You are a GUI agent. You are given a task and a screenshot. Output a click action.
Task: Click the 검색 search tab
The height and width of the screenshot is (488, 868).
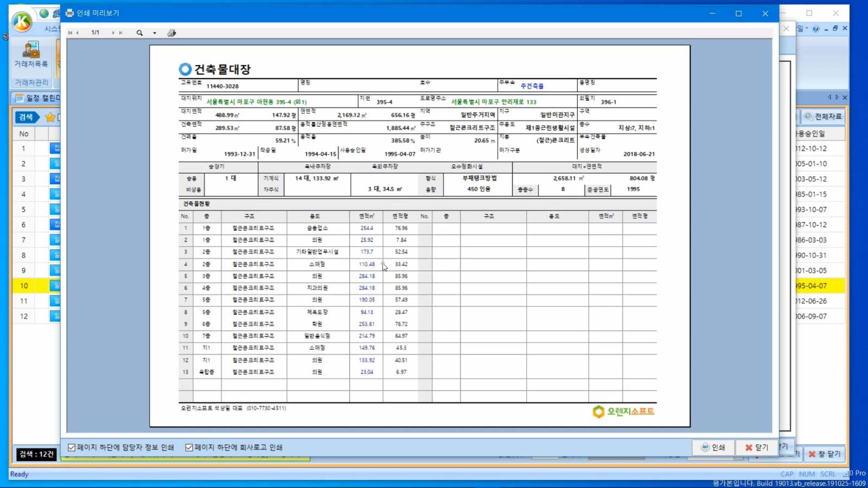click(26, 117)
